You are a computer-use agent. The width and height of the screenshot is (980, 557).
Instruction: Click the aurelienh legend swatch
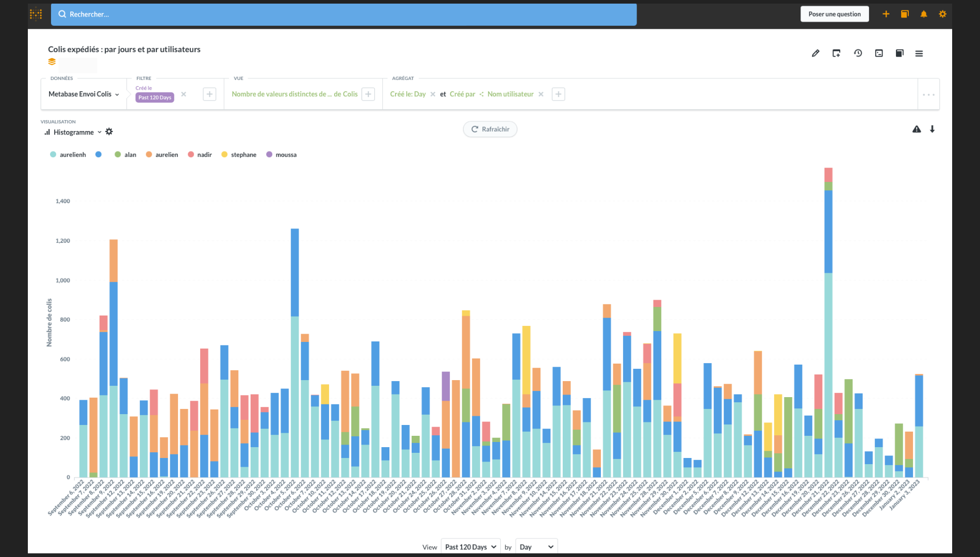click(x=53, y=154)
